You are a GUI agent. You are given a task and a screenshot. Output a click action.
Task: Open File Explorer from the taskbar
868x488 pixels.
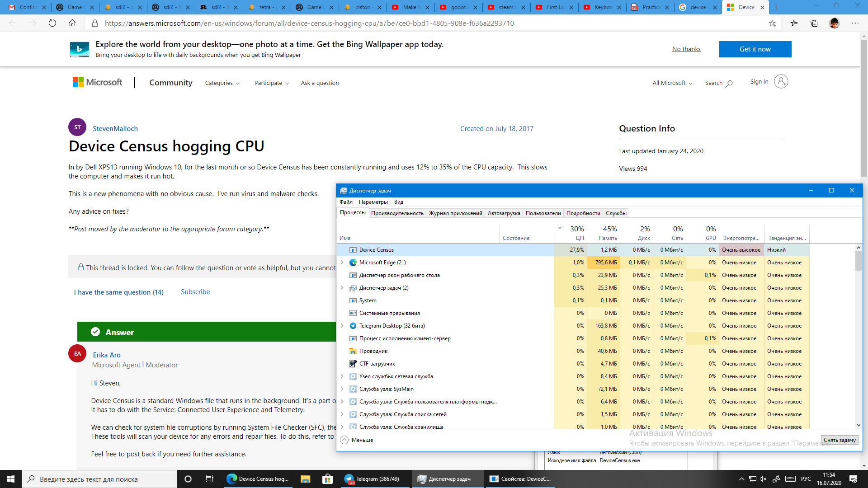306,479
